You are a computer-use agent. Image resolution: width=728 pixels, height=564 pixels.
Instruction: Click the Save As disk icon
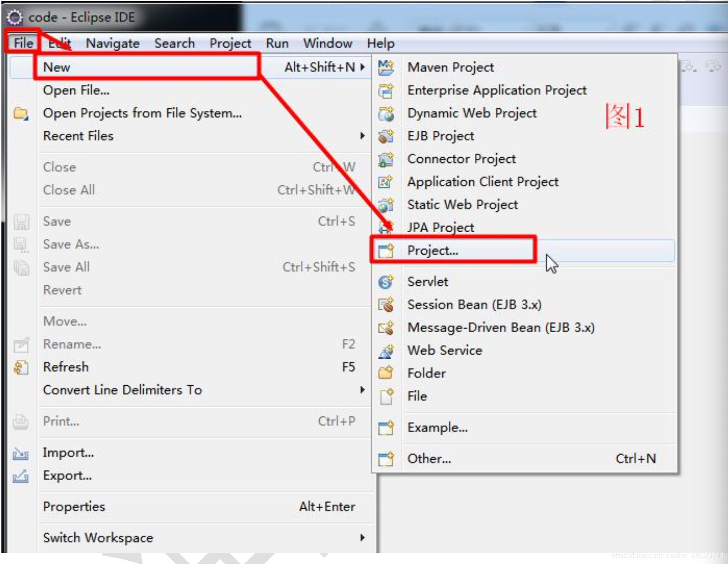tap(21, 244)
